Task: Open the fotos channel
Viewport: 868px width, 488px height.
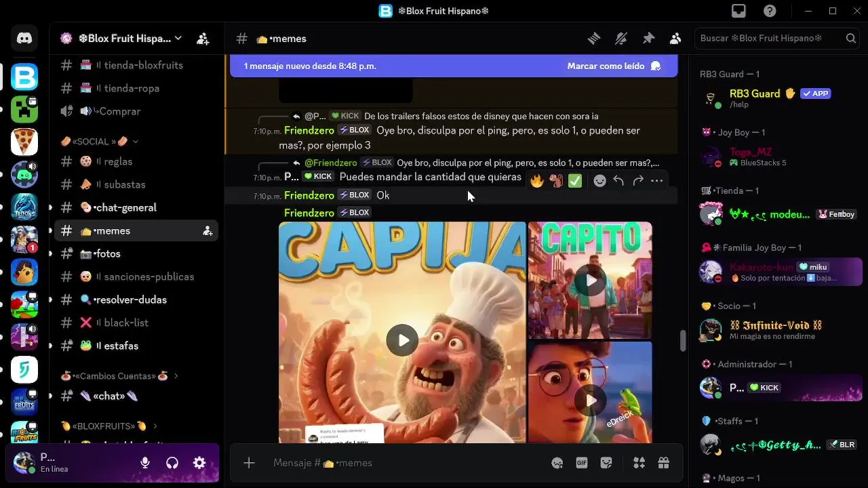Action: point(136,253)
